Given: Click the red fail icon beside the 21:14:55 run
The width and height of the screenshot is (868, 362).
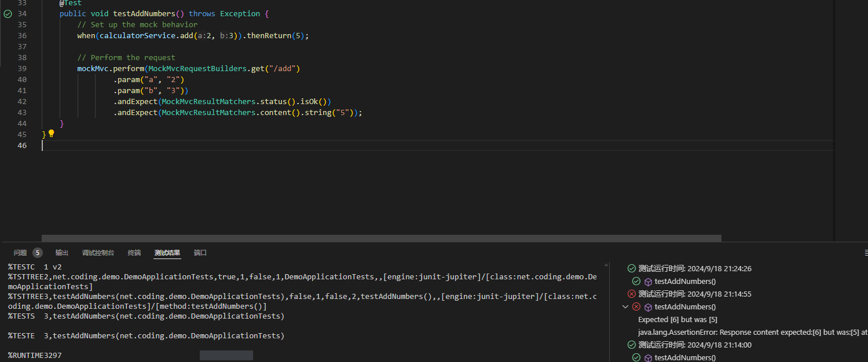Looking at the screenshot, I should tap(632, 294).
